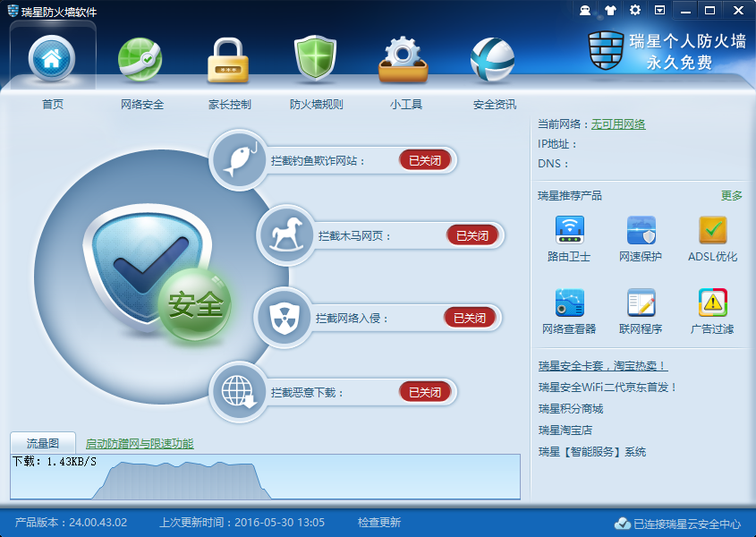Click the 安全 green status orb
Viewport: 756px width, 537px height.
(195, 305)
